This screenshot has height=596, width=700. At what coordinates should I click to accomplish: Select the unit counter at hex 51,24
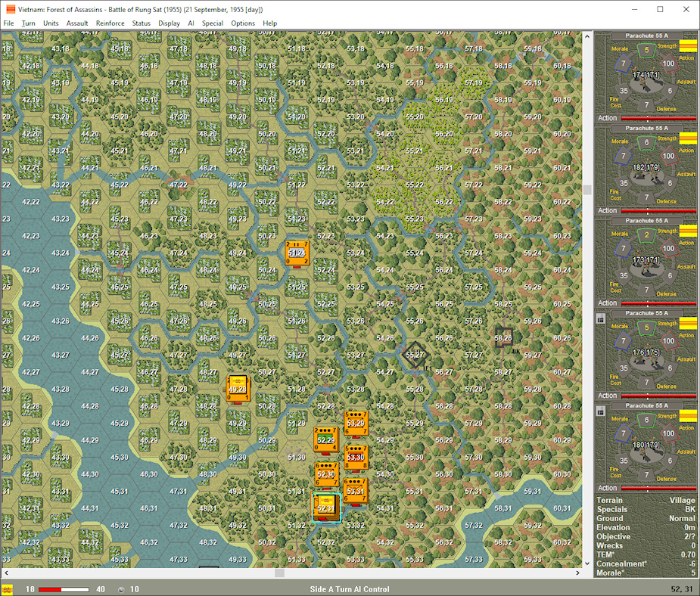pos(297,253)
